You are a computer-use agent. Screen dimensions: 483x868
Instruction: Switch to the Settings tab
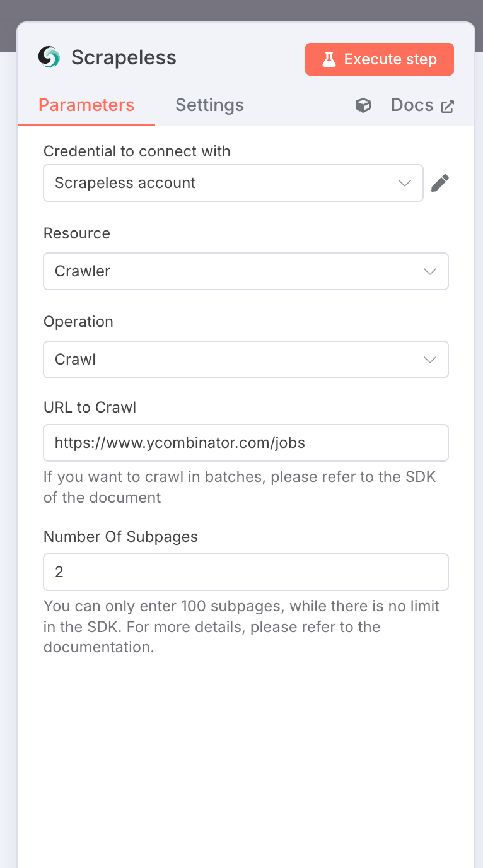pyautogui.click(x=209, y=105)
